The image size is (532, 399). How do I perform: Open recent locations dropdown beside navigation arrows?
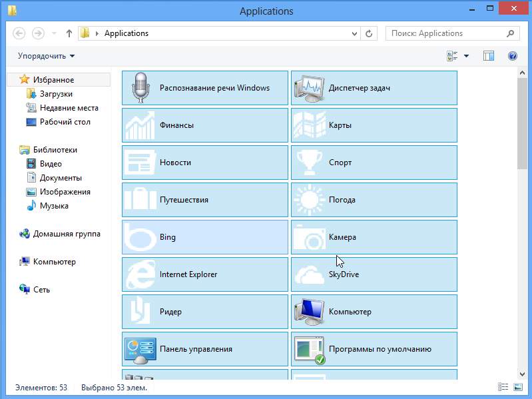(x=54, y=33)
